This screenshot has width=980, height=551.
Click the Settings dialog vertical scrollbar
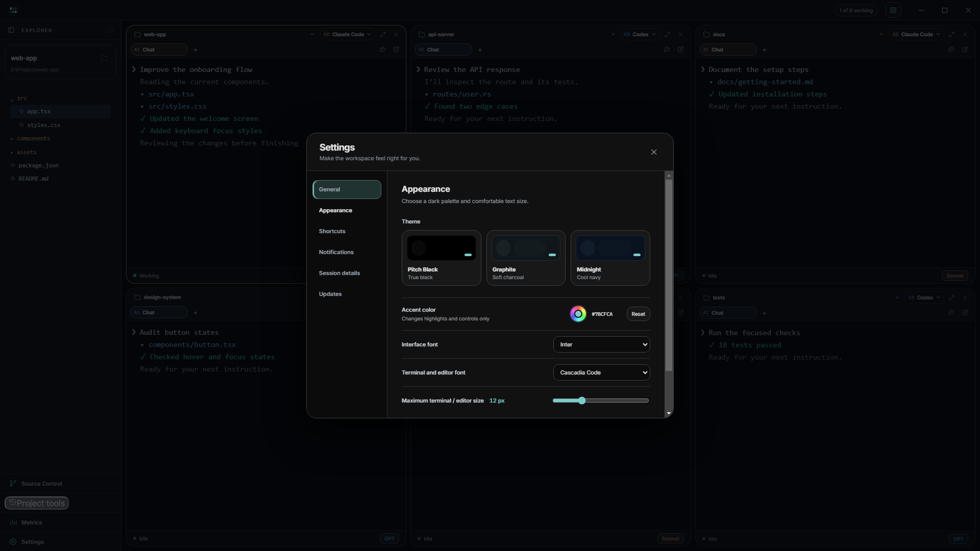tap(669, 275)
